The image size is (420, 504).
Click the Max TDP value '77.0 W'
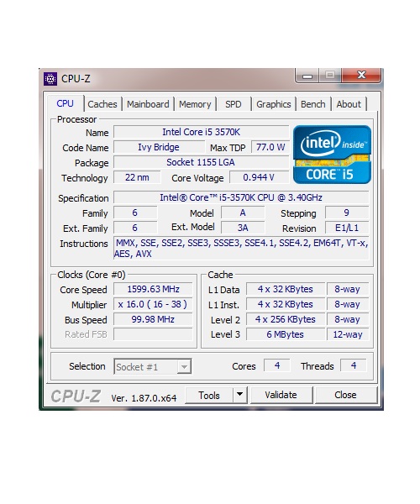coord(270,147)
